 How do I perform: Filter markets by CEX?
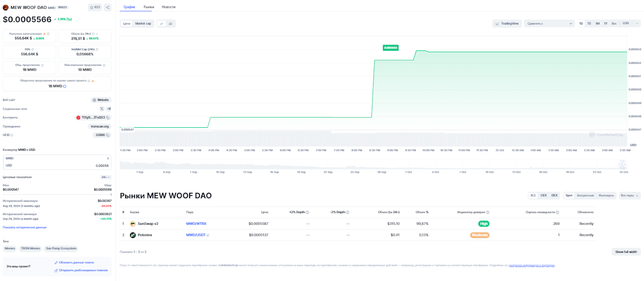coord(544,195)
